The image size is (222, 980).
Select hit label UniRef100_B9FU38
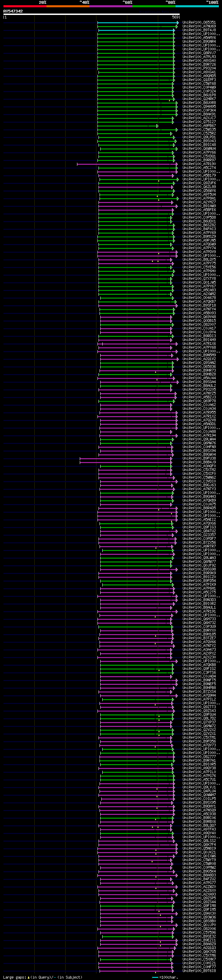199,459
